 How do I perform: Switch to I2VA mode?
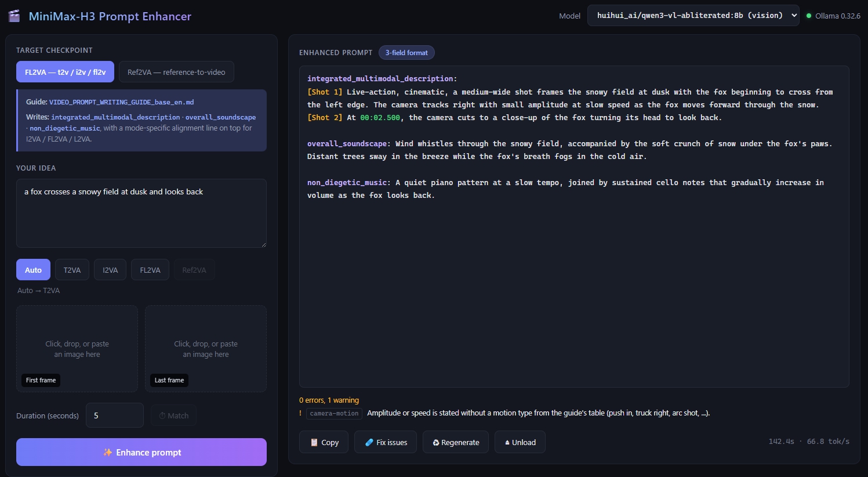(x=110, y=270)
